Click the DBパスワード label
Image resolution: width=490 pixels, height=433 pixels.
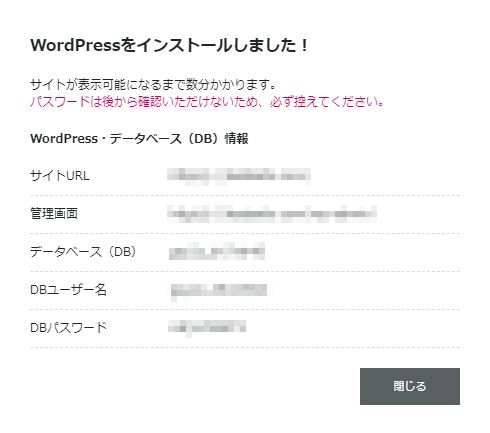(x=68, y=328)
